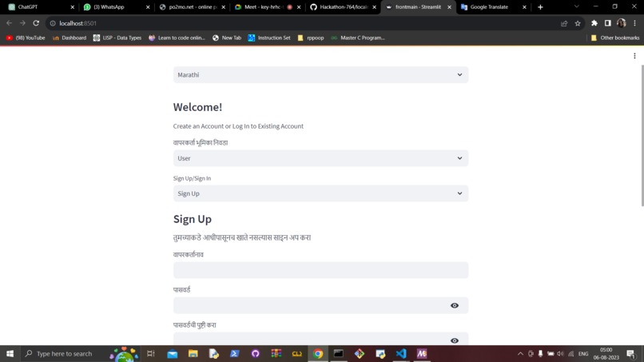Open the rppoop bookmarks folder

click(311, 38)
